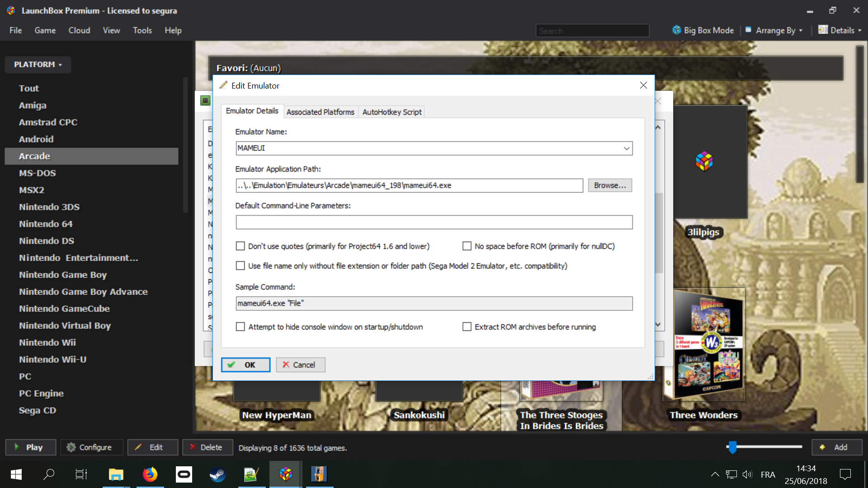Switch to Associated Platforms tab
The height and width of the screenshot is (488, 868).
[321, 112]
